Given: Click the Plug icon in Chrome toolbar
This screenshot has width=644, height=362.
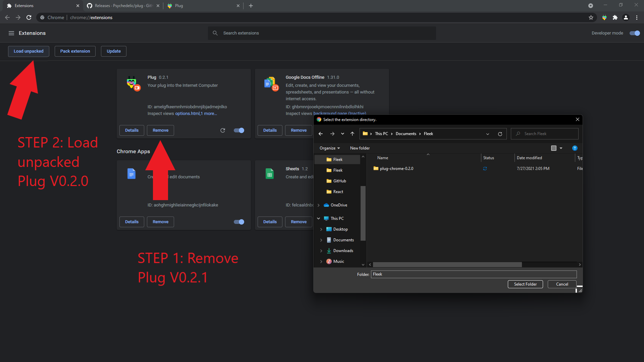Looking at the screenshot, I should (604, 17).
